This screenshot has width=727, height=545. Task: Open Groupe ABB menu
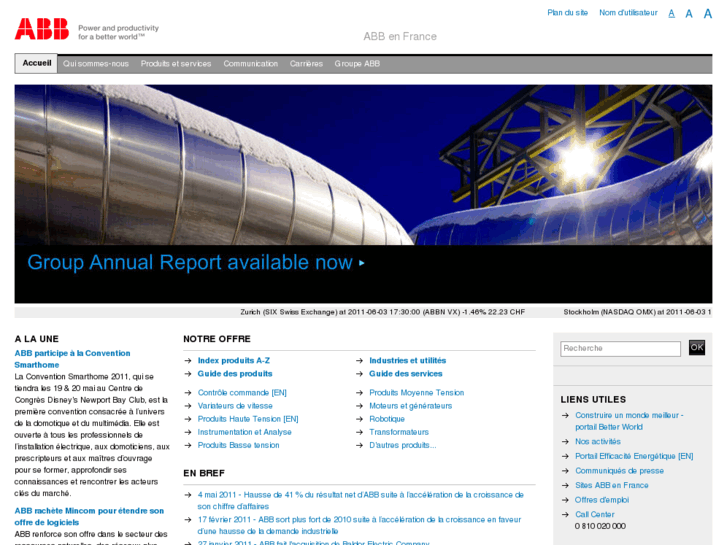click(x=357, y=64)
